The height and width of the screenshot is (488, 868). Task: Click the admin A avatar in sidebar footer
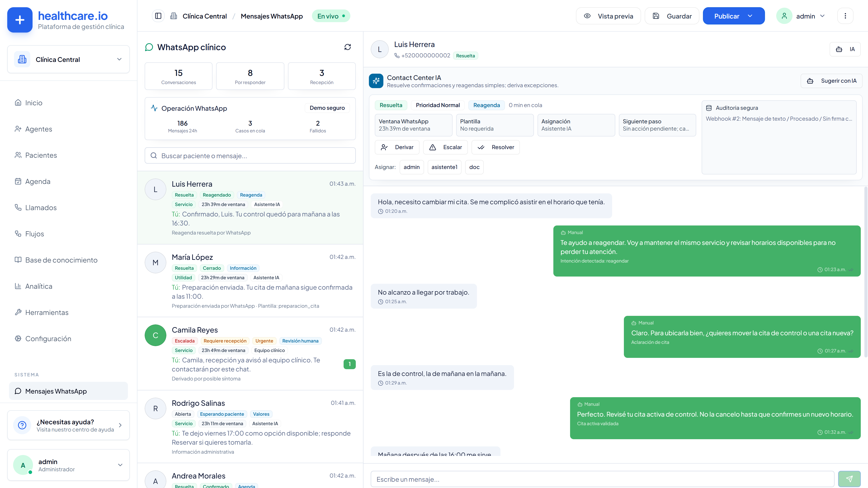[x=23, y=465]
